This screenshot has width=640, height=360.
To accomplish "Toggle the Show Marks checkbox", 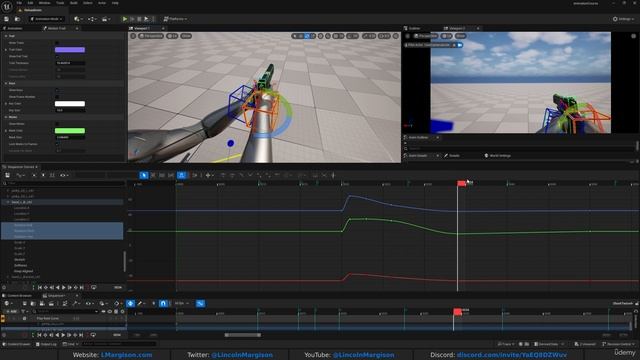I will pyautogui.click(x=57, y=124).
